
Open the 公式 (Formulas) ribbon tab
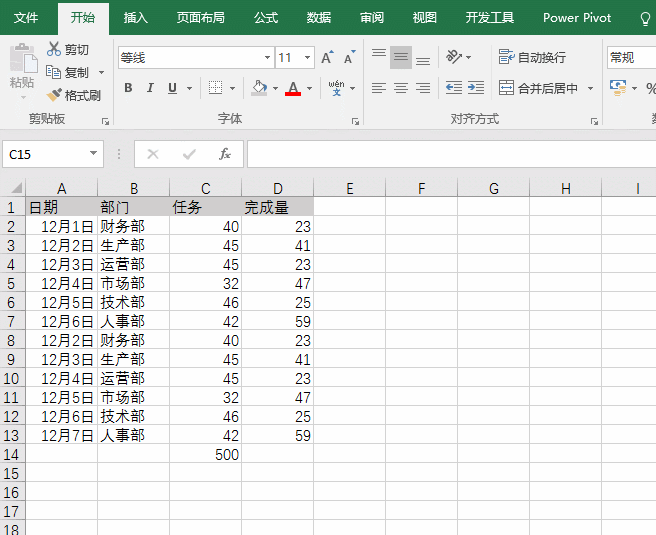266,18
